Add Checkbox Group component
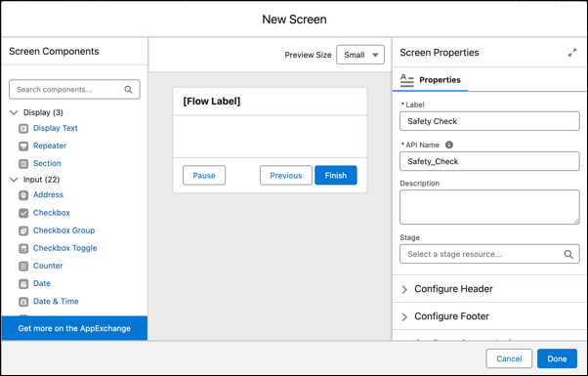 [x=63, y=230]
